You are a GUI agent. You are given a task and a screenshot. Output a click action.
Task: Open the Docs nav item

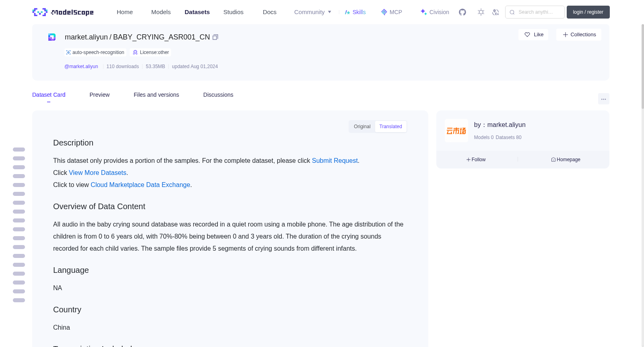pyautogui.click(x=270, y=12)
